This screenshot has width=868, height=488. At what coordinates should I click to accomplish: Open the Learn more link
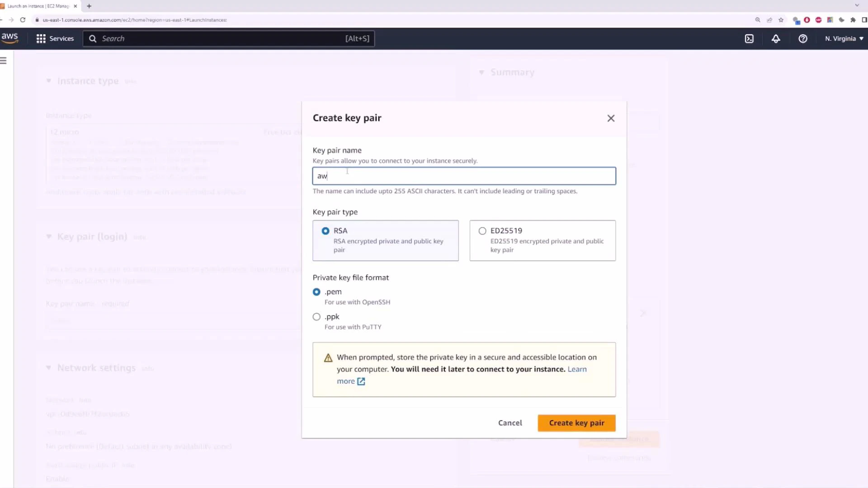coord(577,369)
